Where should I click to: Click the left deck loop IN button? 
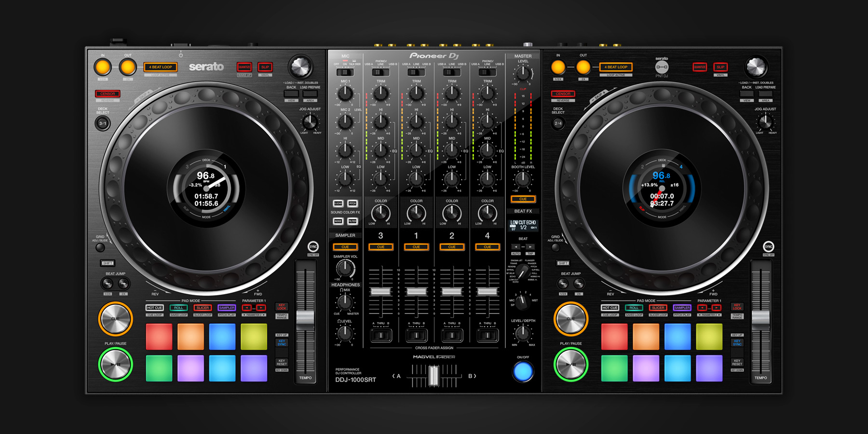(x=103, y=67)
